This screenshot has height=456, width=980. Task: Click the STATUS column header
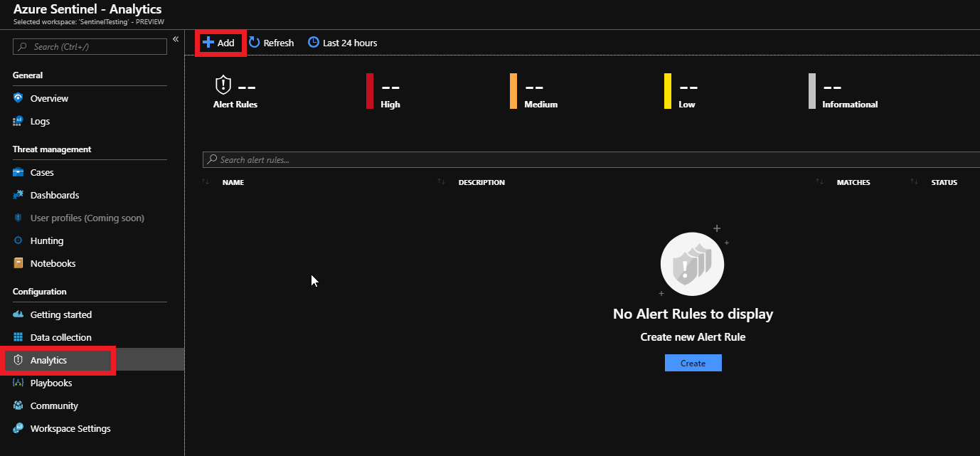point(944,182)
